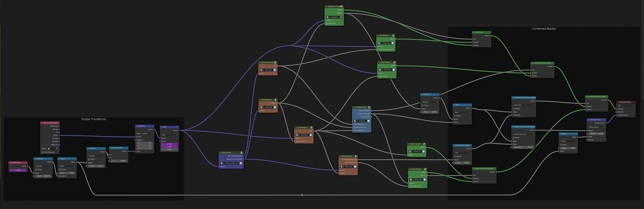Collapse the Mapping node
The height and width of the screenshot is (209, 644).
[137, 126]
